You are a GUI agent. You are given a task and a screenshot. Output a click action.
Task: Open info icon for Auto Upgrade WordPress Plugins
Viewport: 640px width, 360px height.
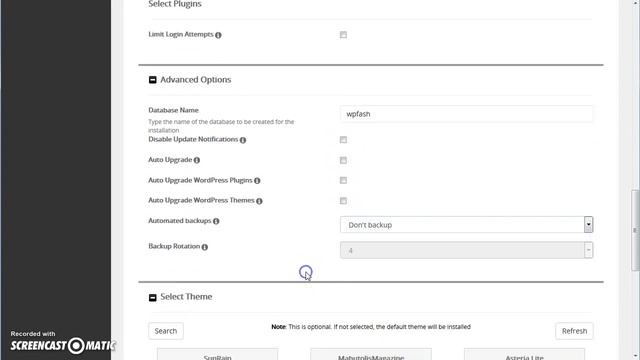pos(257,181)
